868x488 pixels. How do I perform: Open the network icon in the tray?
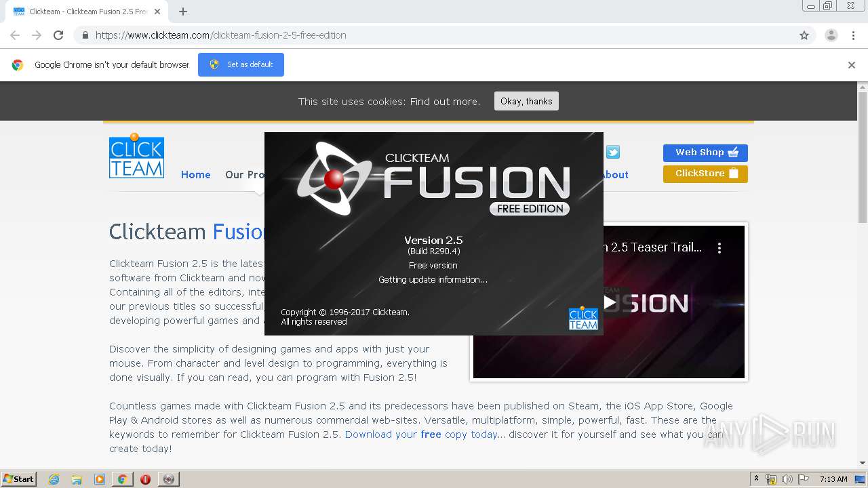point(771,479)
